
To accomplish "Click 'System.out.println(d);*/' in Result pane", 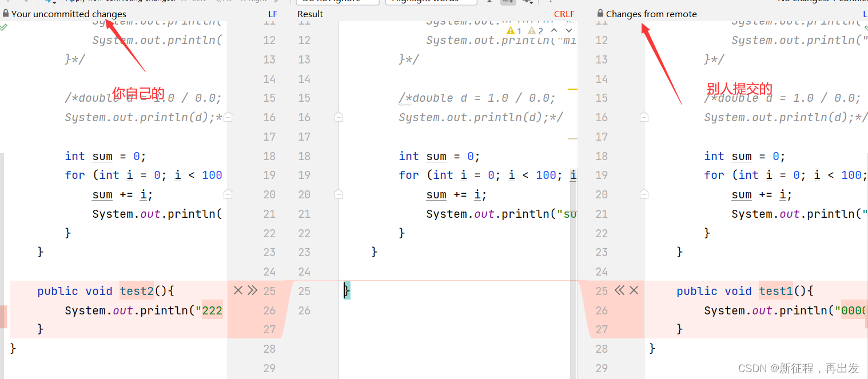I will 481,117.
